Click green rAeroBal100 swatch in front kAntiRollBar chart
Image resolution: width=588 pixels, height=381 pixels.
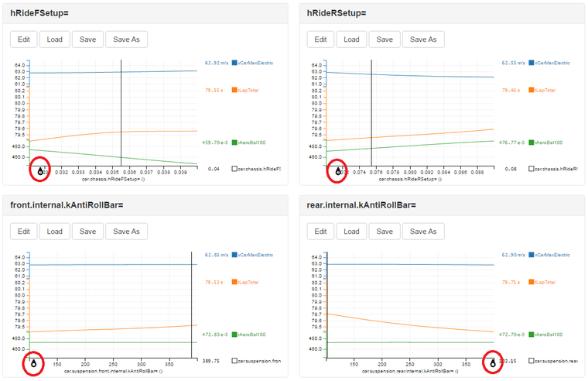(x=234, y=335)
